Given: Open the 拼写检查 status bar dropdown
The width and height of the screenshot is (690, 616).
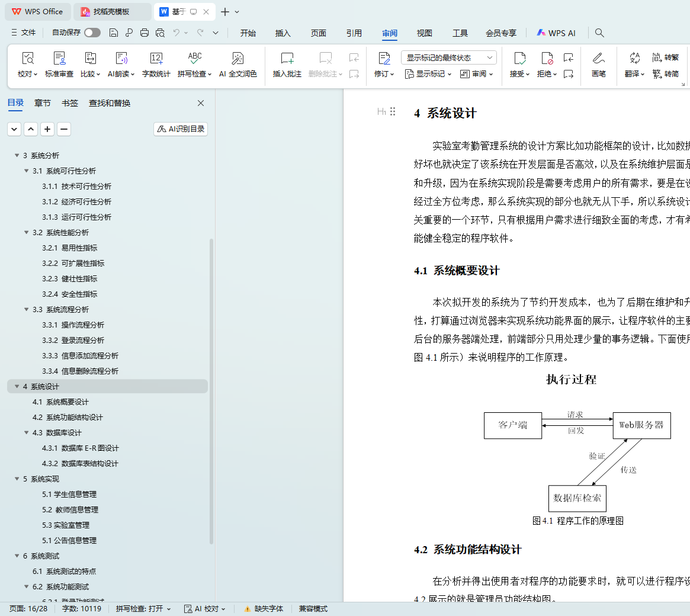Looking at the screenshot, I should tap(143, 609).
